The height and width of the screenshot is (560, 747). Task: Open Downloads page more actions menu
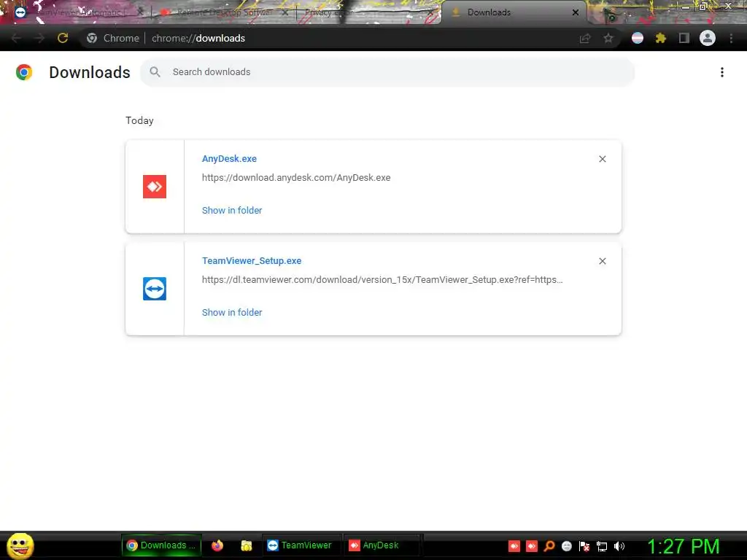pos(722,72)
